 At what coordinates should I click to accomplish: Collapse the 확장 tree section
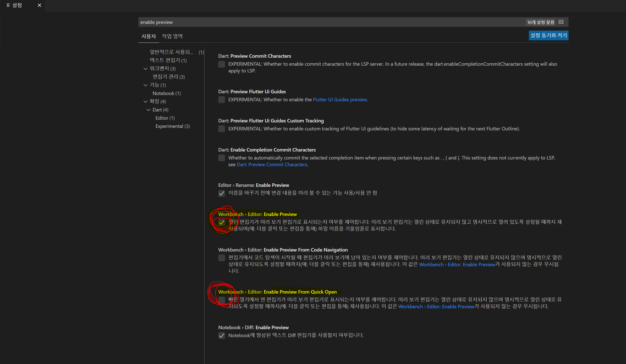(x=146, y=102)
